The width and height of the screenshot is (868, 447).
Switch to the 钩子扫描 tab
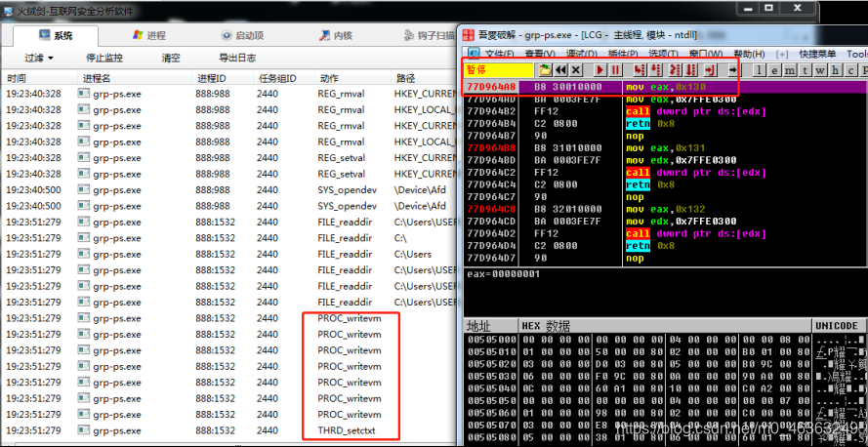[430, 36]
